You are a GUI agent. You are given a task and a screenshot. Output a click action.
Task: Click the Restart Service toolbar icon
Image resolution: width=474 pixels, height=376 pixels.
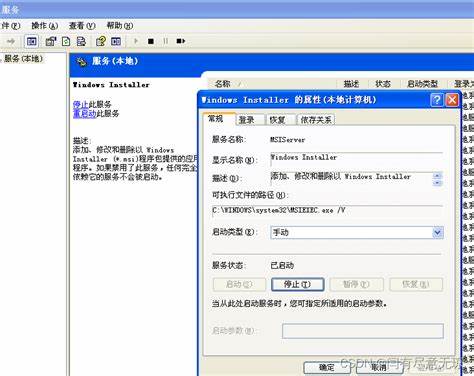point(181,41)
